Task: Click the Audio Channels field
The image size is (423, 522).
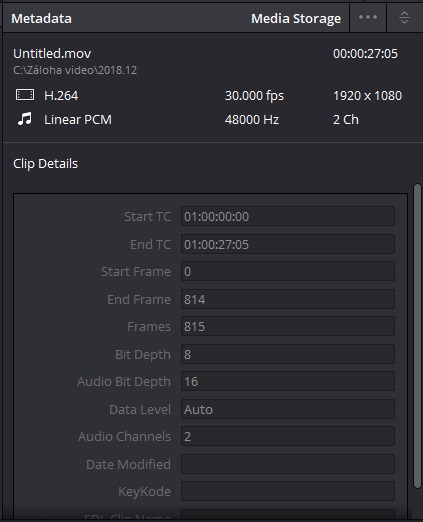Action: coord(288,436)
